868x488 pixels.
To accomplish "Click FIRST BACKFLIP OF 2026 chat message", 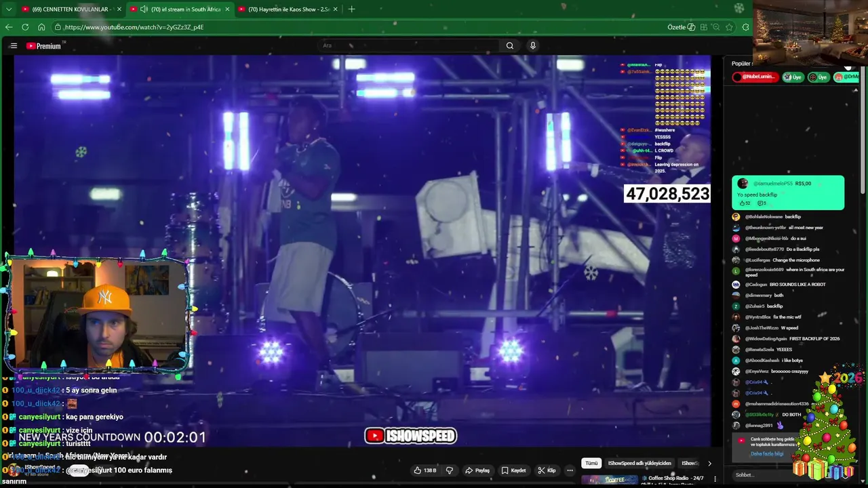I will [x=814, y=339].
